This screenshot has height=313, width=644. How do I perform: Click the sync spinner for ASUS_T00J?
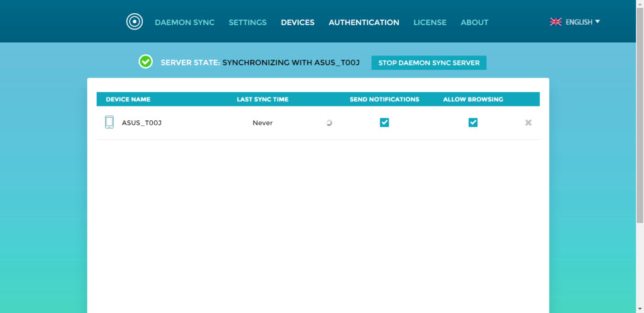[329, 123]
